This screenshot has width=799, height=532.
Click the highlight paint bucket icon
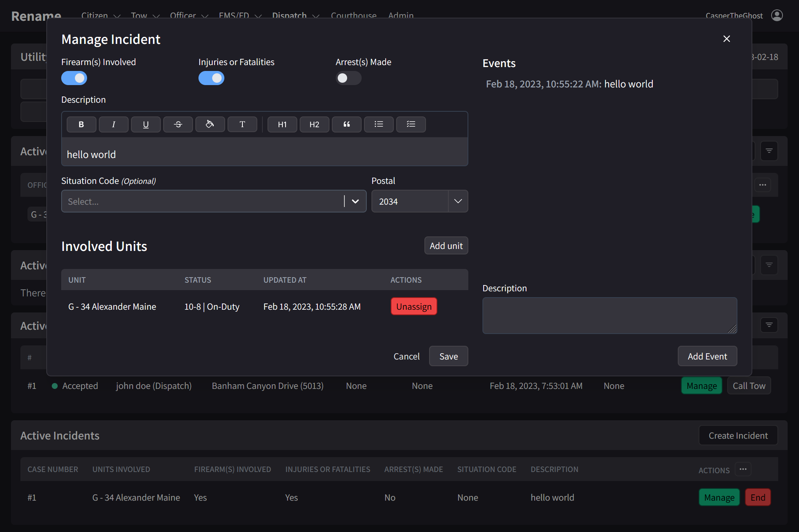coord(210,124)
